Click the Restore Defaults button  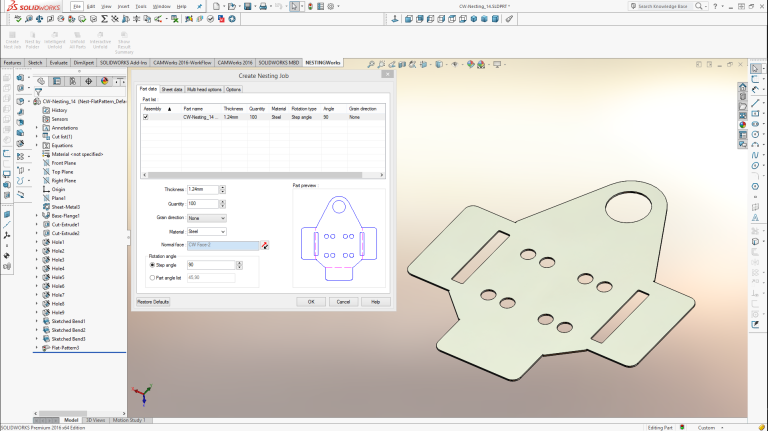point(153,302)
